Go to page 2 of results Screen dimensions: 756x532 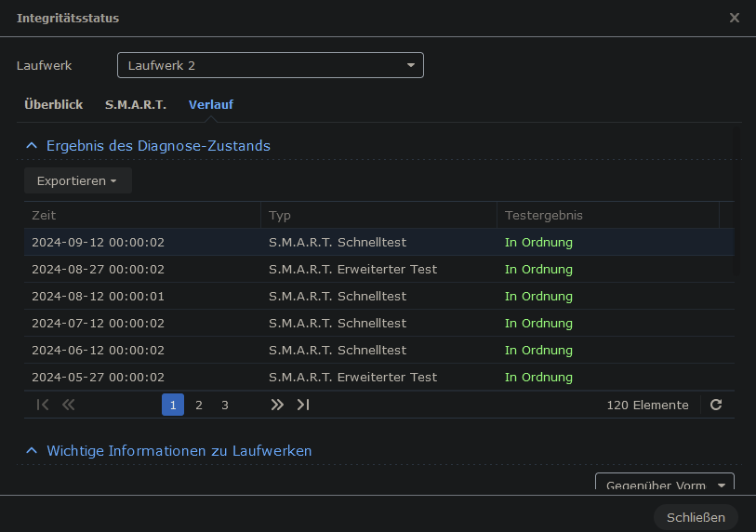199,405
